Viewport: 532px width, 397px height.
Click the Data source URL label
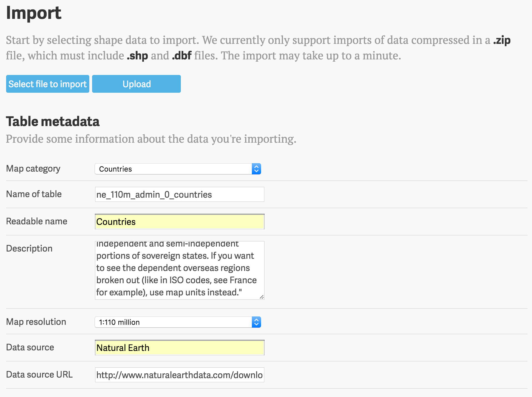(39, 375)
